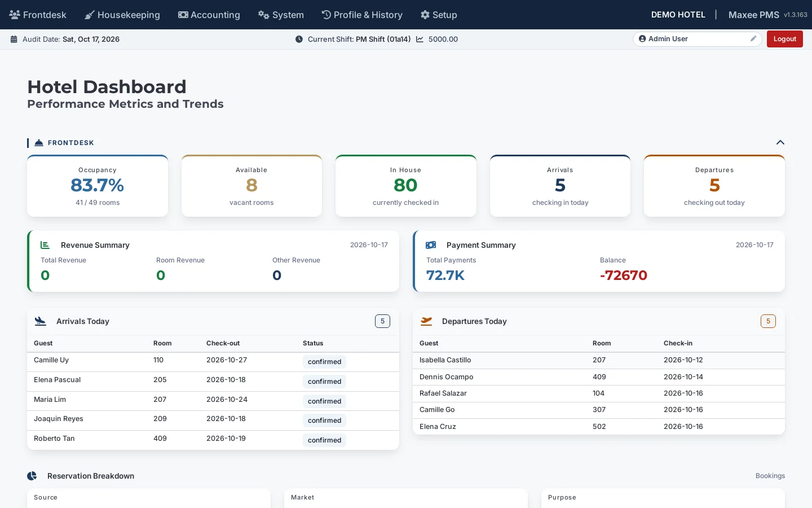Click the Market breakdown card heading
Screen dimensions: 812x508
point(303,497)
